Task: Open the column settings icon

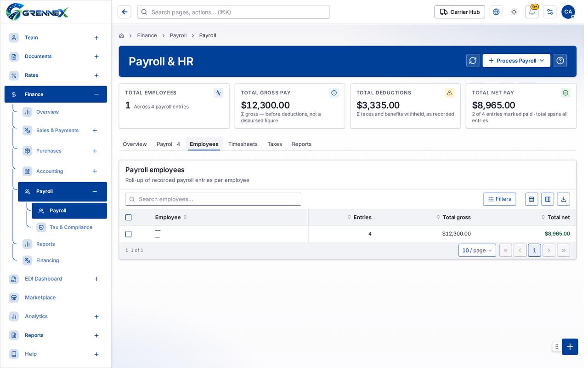Action: (548, 199)
